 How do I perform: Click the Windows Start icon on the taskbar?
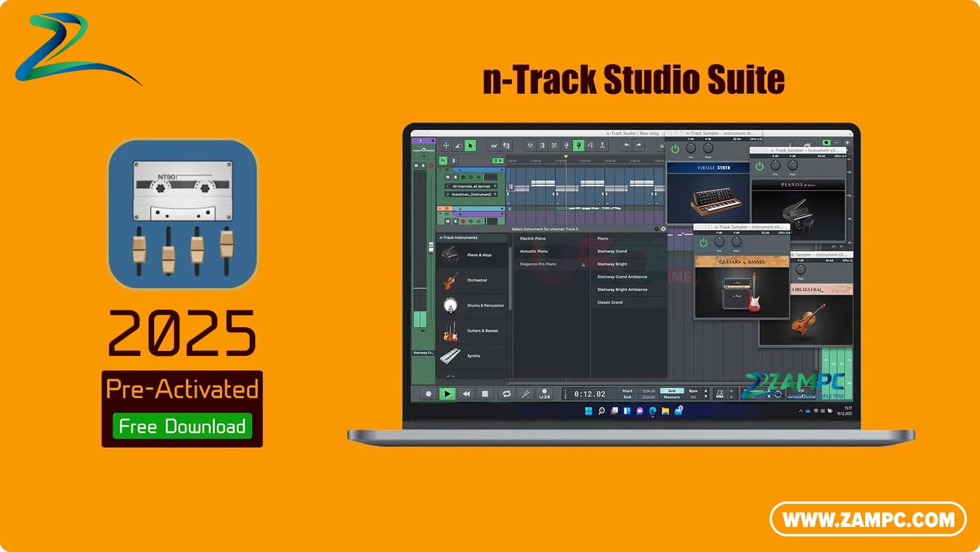[588, 411]
